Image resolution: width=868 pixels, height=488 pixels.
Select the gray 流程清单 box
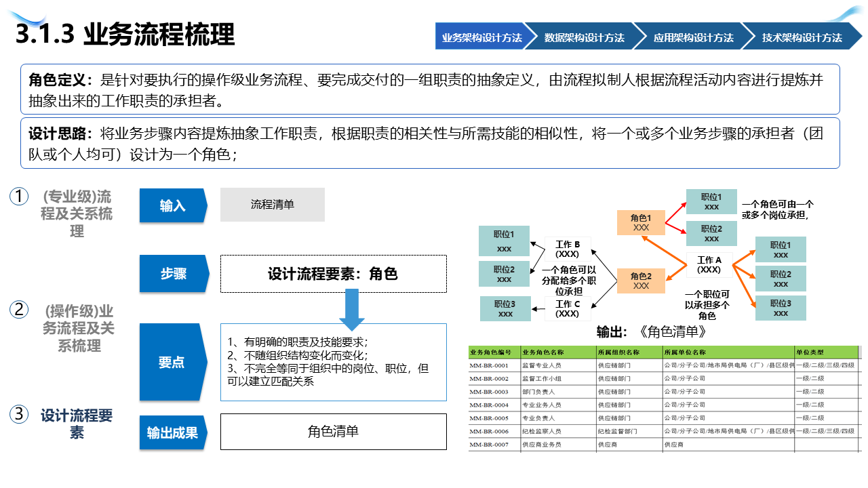(x=273, y=205)
